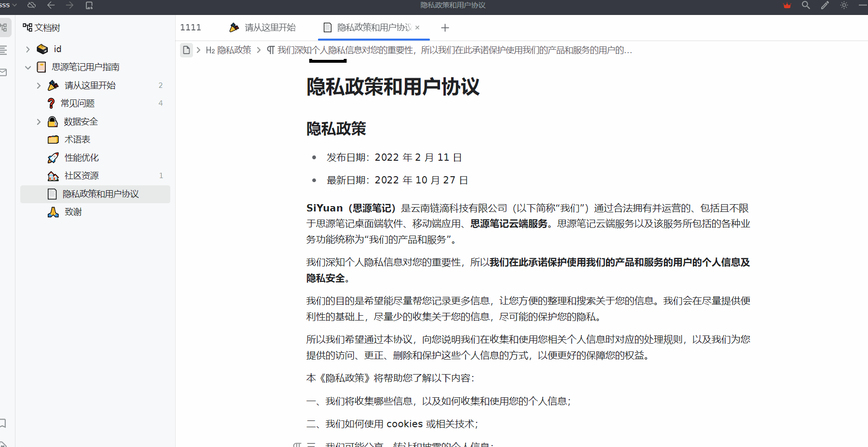Viewport: 868px width, 447px height.
Task: Collapse the 思源笔记用户指南 notebook
Action: pyautogui.click(x=28, y=67)
